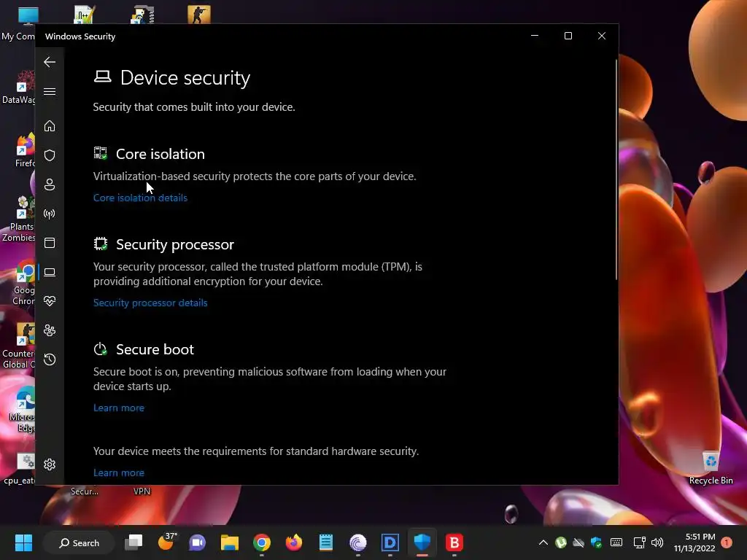747x560 pixels.
Task: Click the Secure boot heading
Action: [155, 349]
